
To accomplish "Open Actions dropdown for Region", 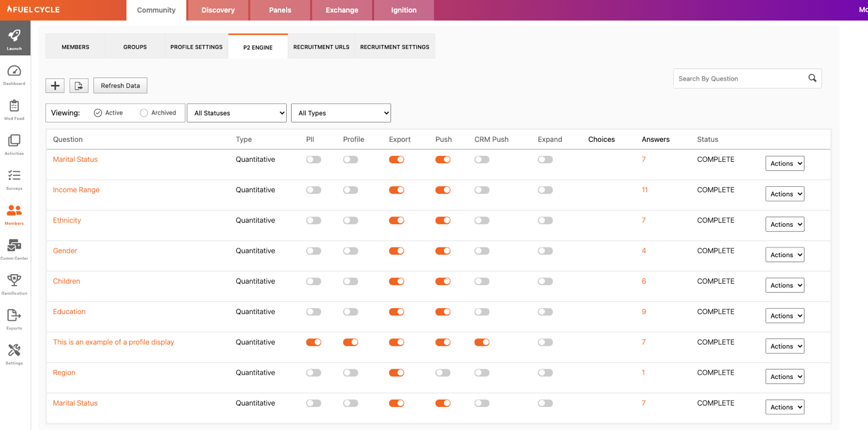I will (785, 377).
